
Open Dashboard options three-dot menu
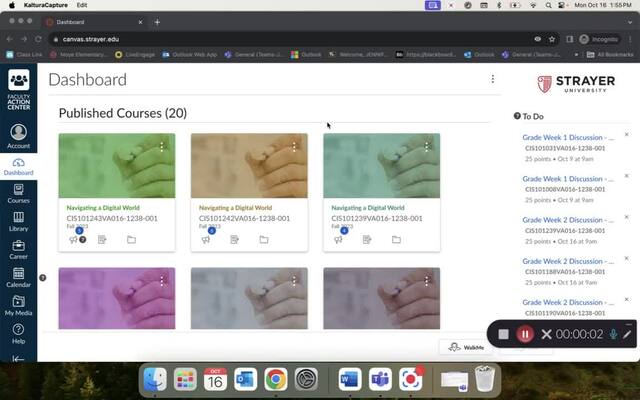pyautogui.click(x=493, y=79)
